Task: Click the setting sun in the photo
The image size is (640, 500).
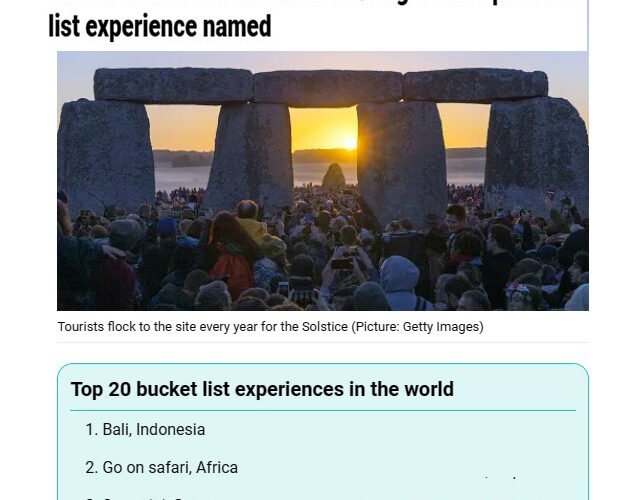Action: tap(349, 143)
